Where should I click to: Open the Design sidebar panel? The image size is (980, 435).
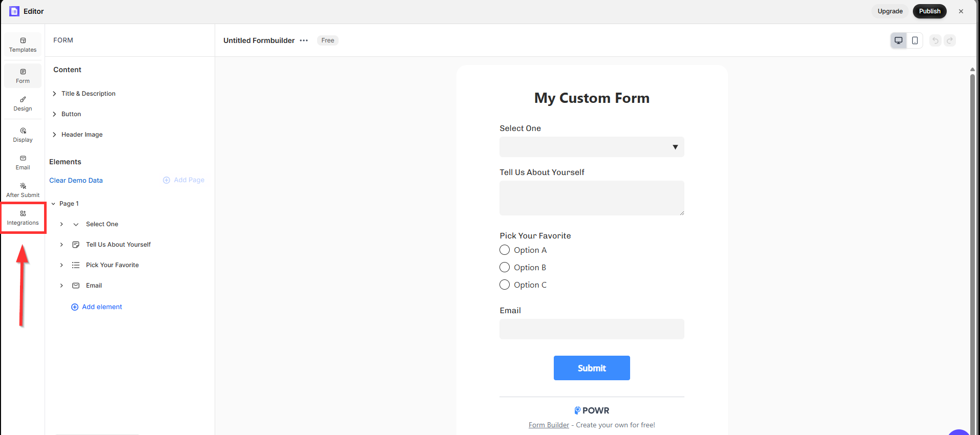(x=23, y=104)
